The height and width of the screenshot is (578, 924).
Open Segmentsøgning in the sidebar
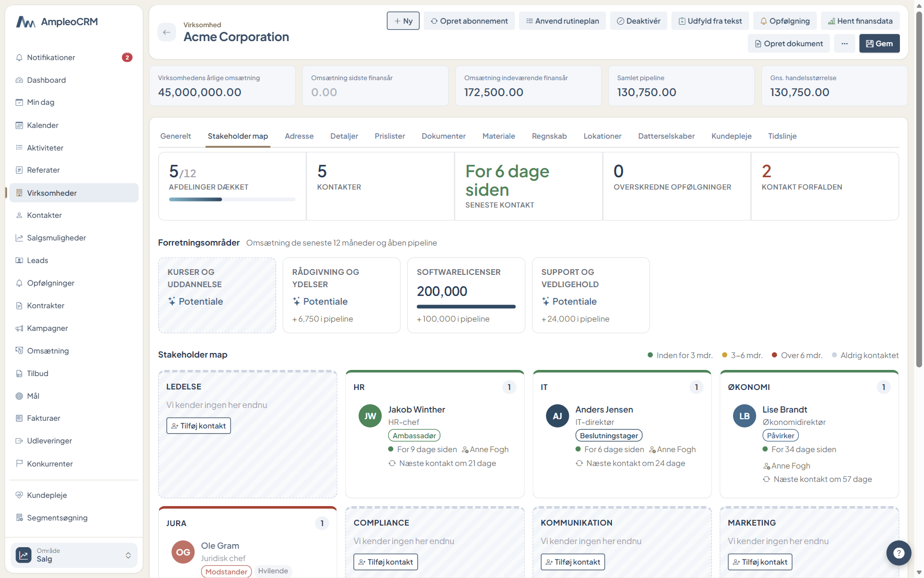point(74,518)
